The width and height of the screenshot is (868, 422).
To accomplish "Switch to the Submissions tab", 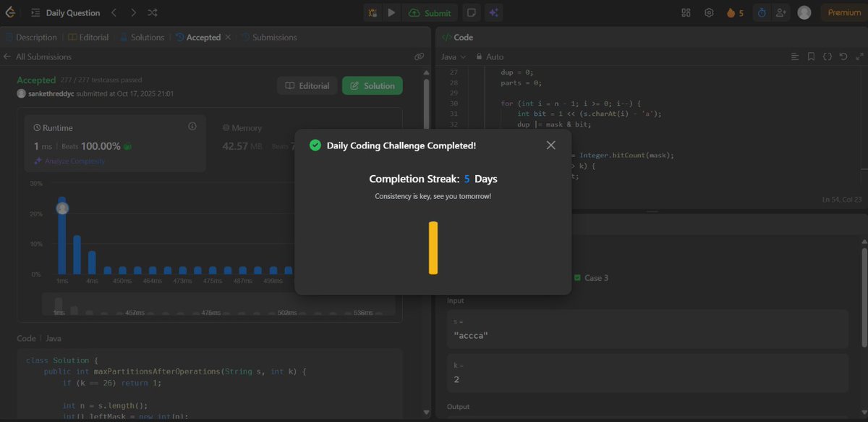I will pos(268,37).
